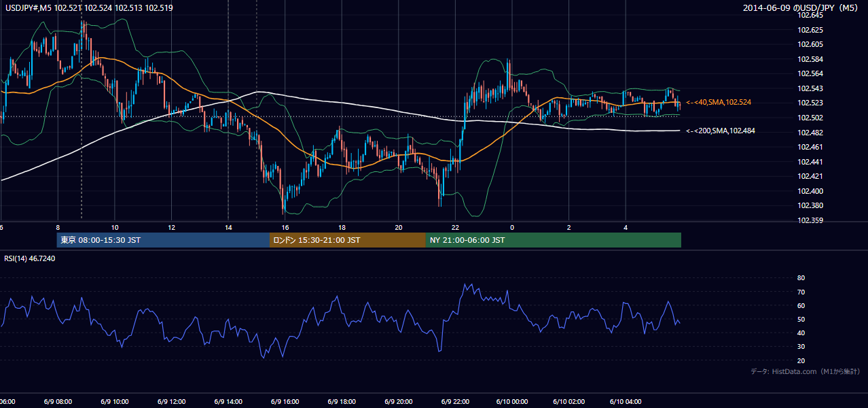Click price level 102.625 on axis
This screenshot has height=408, width=868.
(x=810, y=30)
